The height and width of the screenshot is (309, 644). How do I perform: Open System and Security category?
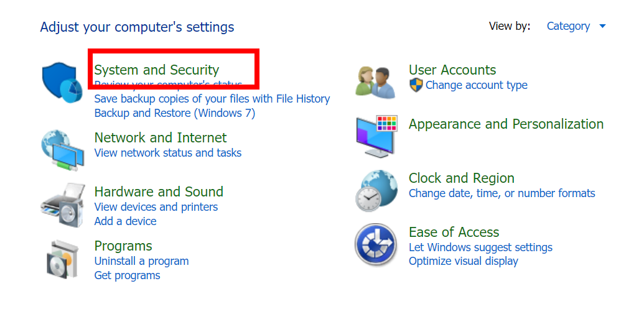(157, 70)
